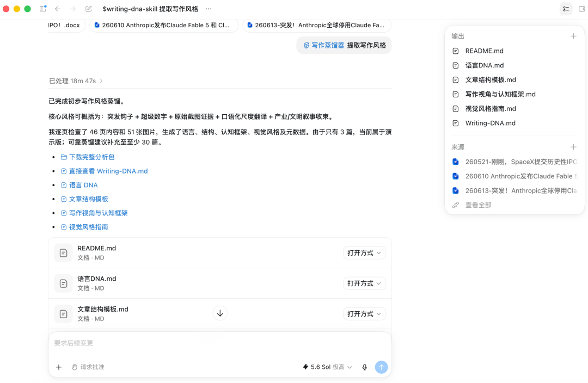The height and width of the screenshot is (383, 588).
Task: Click the scroll-to-bottom down arrow button
Action: click(220, 313)
